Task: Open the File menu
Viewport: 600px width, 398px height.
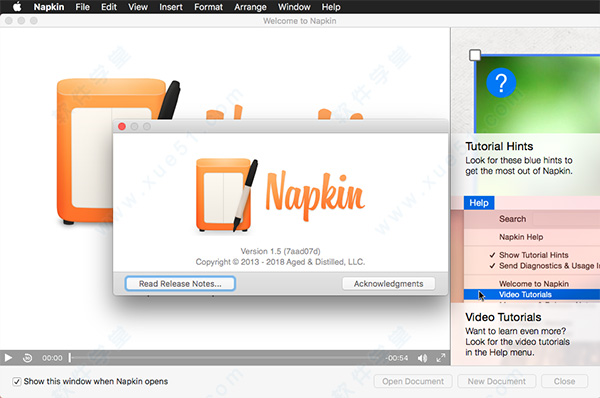Action: pos(82,7)
